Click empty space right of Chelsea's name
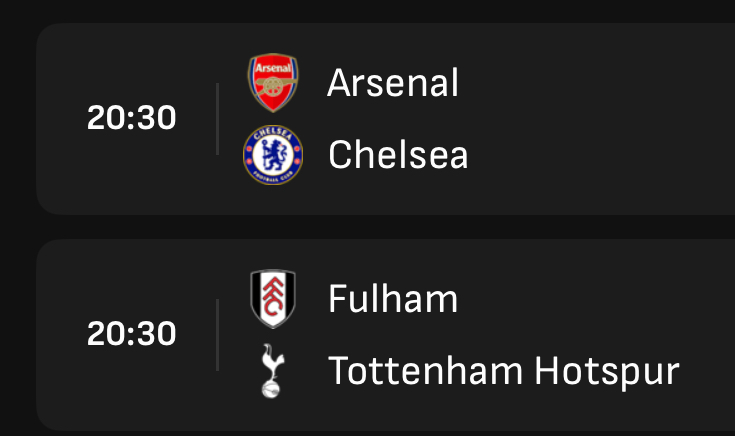Image resolution: width=735 pixels, height=436 pixels. pyautogui.click(x=600, y=155)
